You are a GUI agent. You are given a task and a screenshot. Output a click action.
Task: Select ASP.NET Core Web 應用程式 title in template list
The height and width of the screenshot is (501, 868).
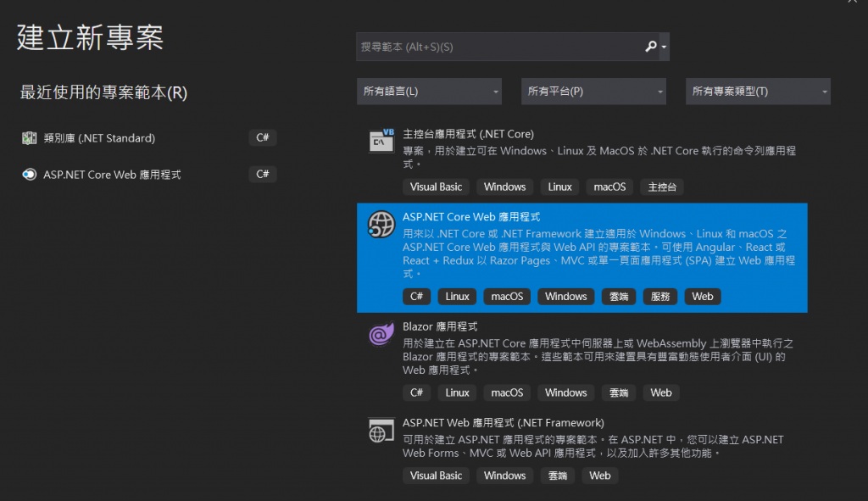[471, 217]
